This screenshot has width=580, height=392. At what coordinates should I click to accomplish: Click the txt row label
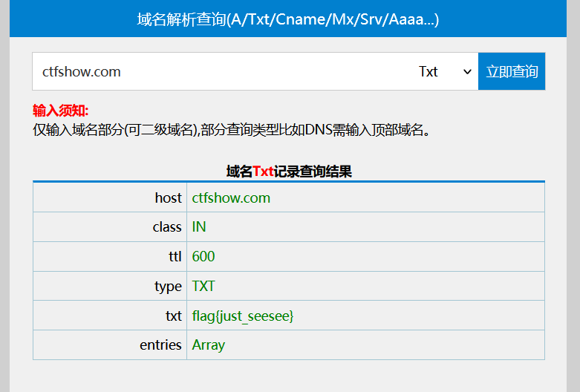(x=174, y=316)
